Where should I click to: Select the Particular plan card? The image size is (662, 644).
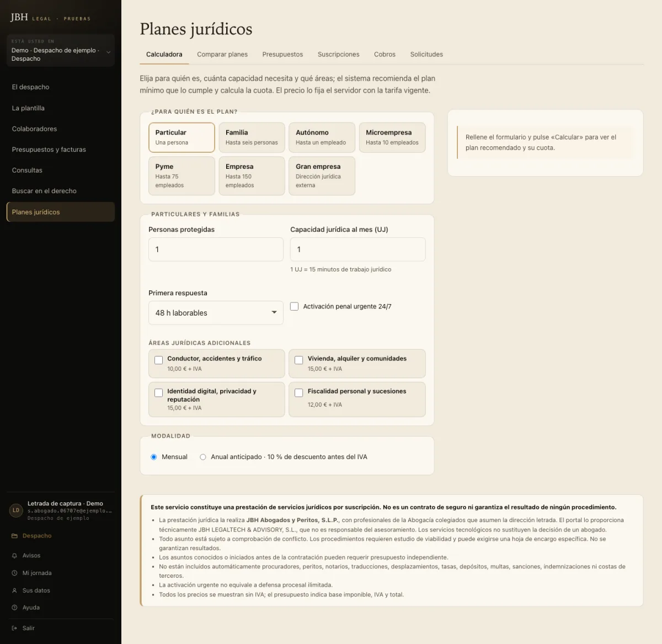click(x=181, y=137)
